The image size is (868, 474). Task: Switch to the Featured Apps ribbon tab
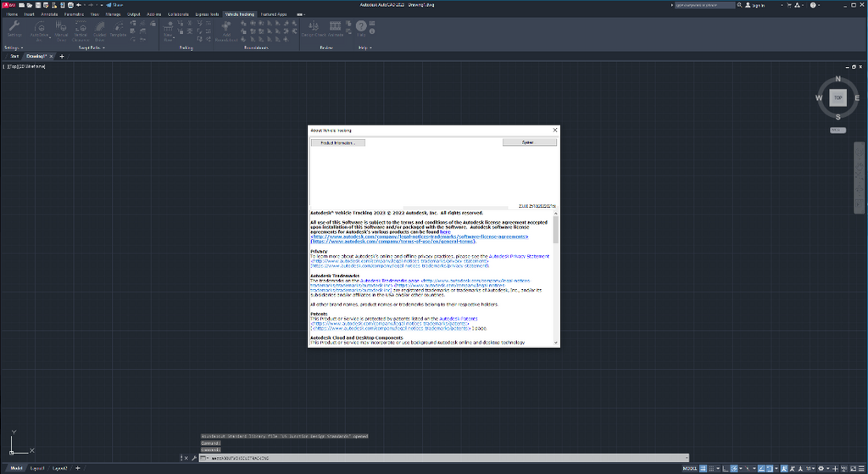click(x=274, y=14)
